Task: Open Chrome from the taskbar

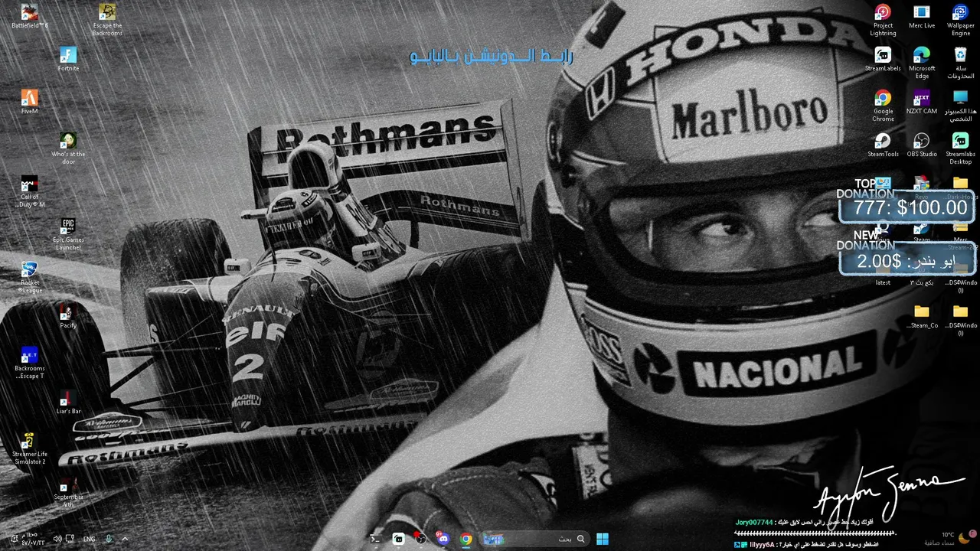Action: coord(465,539)
